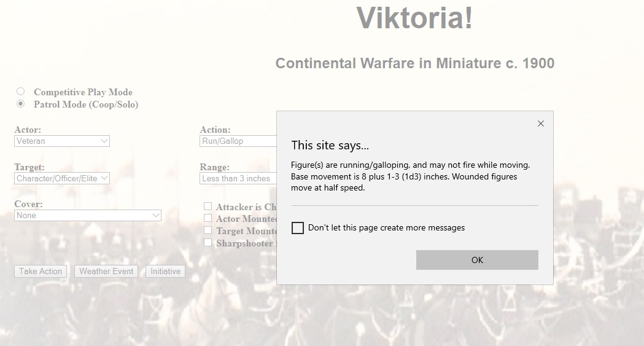The width and height of the screenshot is (644, 346).
Task: Open the Target dropdown showing Character/Officer/Elite
Action: pos(62,178)
